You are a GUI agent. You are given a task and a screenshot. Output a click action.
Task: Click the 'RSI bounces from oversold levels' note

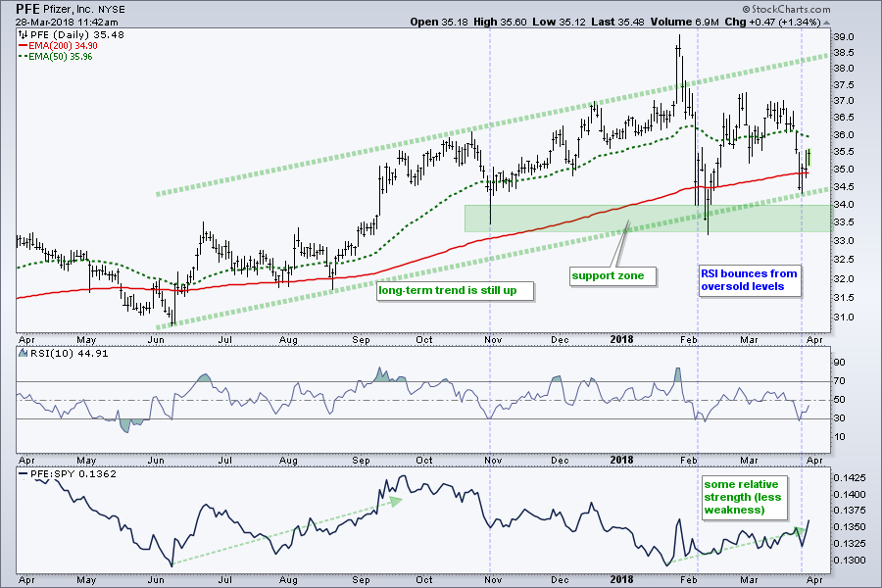[x=750, y=280]
